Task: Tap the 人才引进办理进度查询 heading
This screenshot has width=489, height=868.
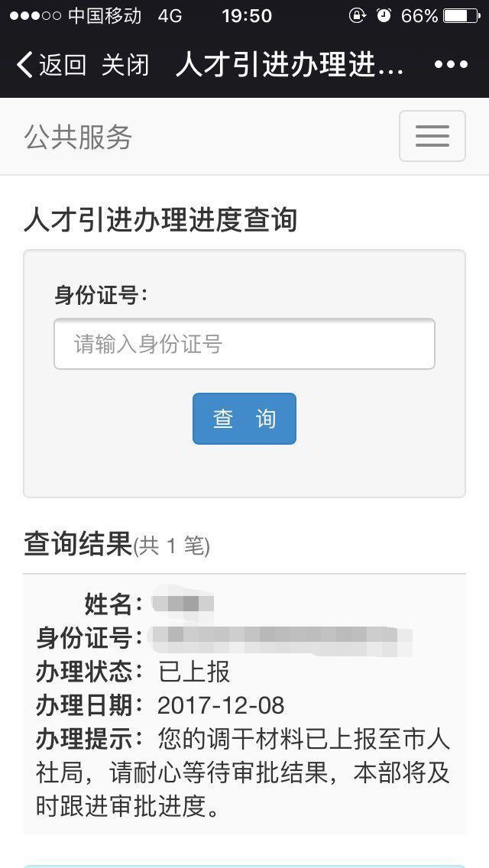Action: (x=160, y=219)
